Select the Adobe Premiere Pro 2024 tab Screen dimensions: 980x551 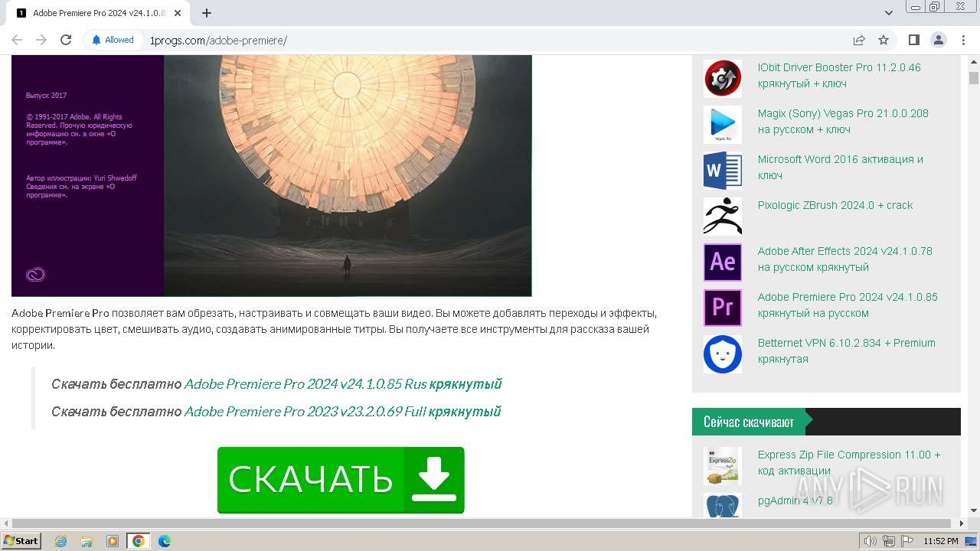pos(98,13)
